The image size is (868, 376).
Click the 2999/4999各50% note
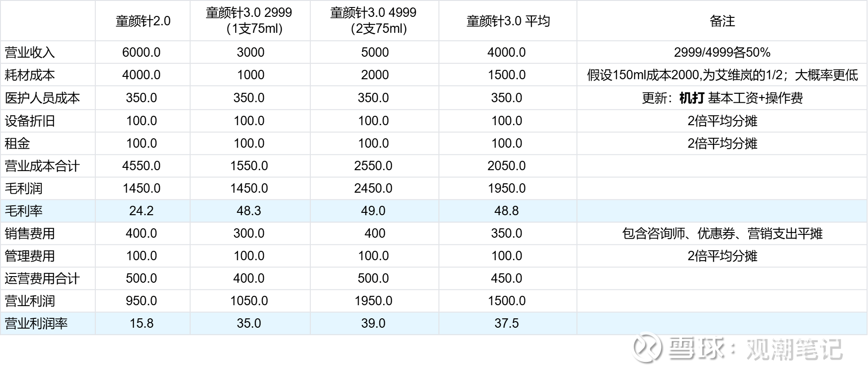[722, 53]
